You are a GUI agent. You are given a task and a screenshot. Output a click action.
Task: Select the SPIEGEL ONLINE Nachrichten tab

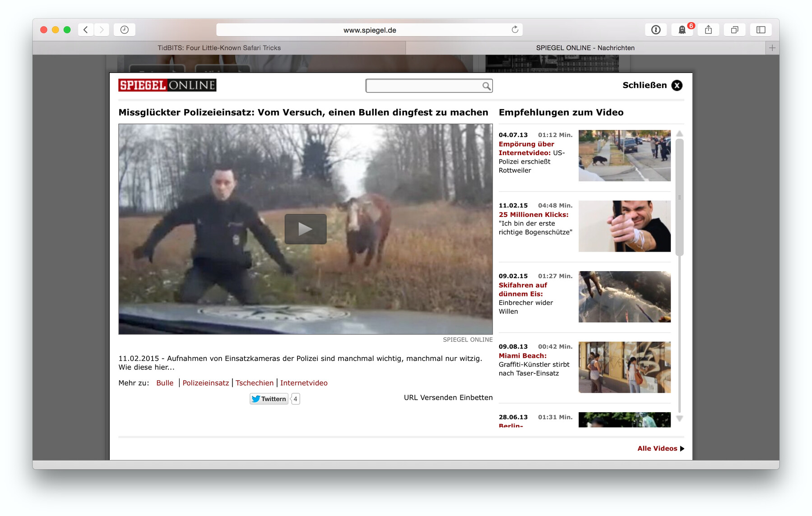[x=585, y=48]
